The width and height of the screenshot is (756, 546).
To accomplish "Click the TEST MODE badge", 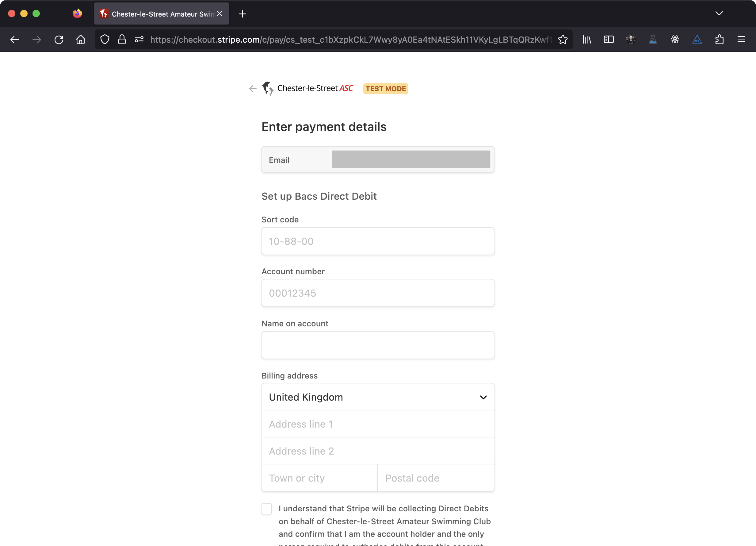I will pyautogui.click(x=386, y=89).
